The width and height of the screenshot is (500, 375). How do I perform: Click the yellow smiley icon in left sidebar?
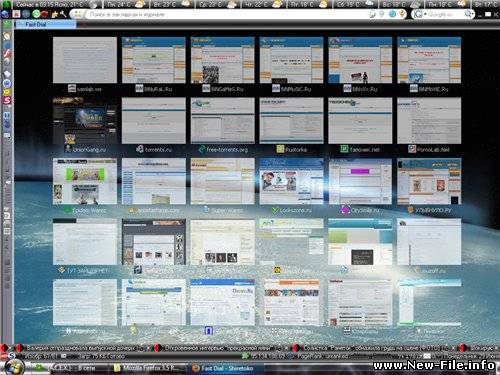7,92
